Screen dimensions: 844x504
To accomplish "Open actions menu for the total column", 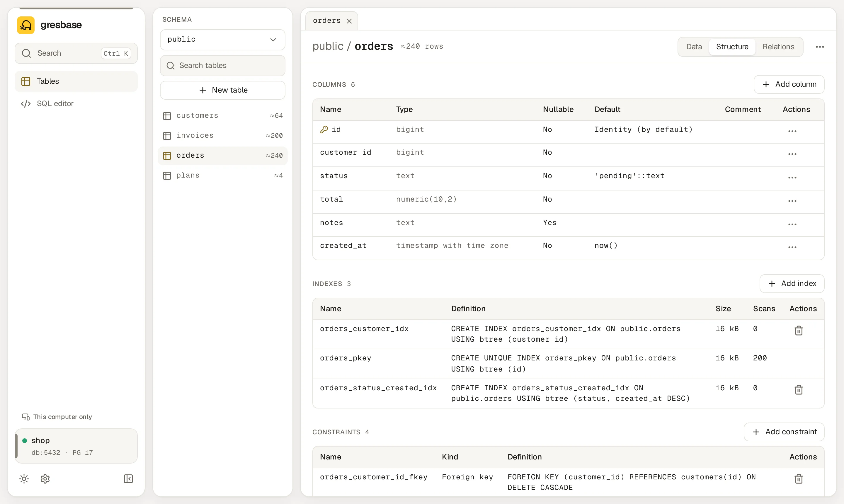I will click(792, 201).
